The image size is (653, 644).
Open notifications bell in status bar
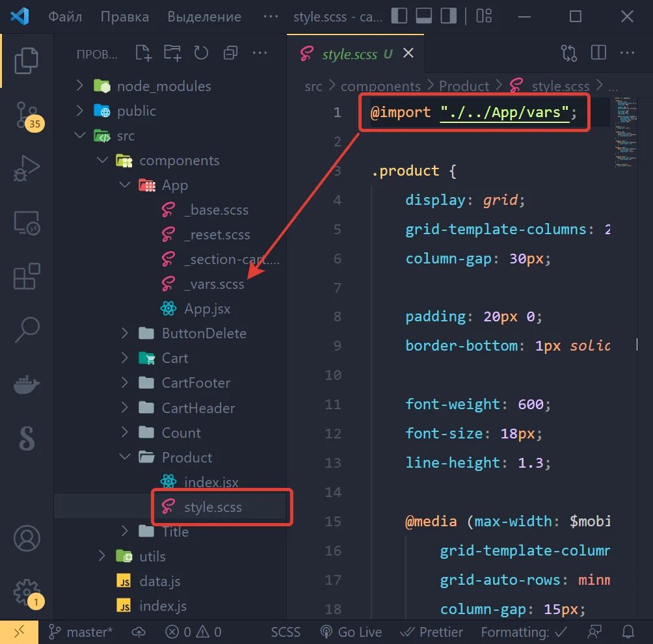[x=628, y=632]
